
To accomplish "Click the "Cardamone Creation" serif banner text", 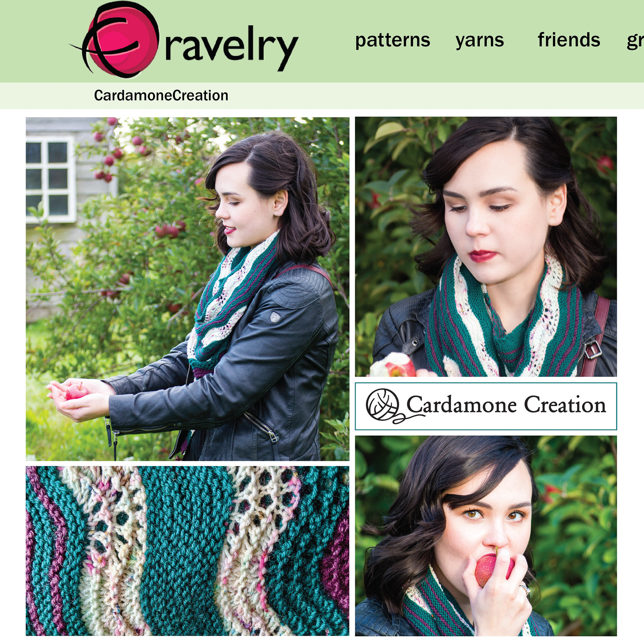I will [506, 405].
